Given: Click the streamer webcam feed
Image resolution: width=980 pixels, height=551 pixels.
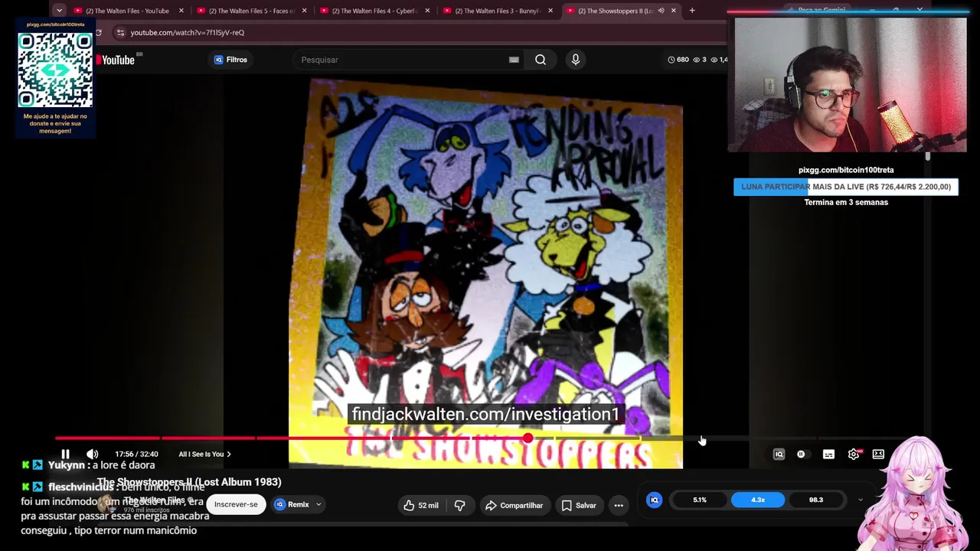Looking at the screenshot, I should pos(847,85).
